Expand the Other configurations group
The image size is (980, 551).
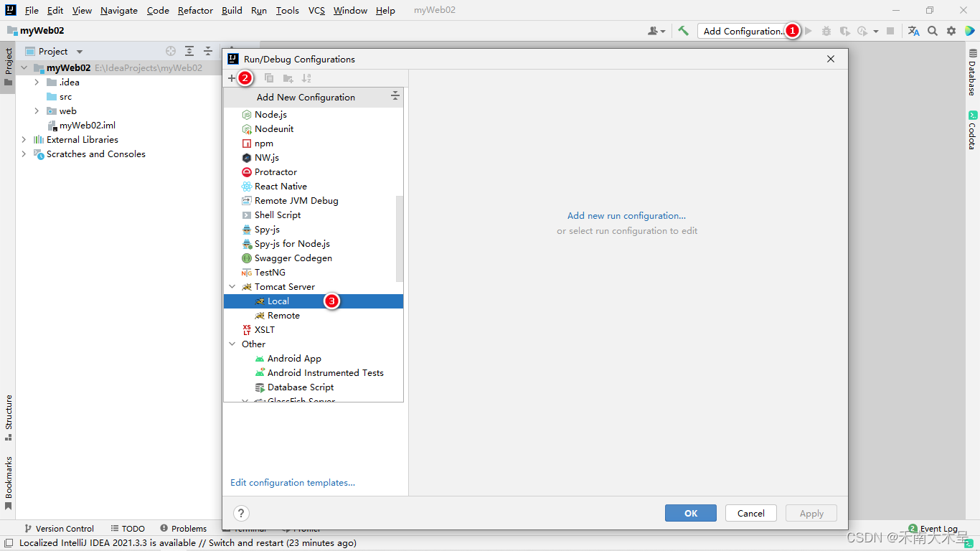[232, 344]
